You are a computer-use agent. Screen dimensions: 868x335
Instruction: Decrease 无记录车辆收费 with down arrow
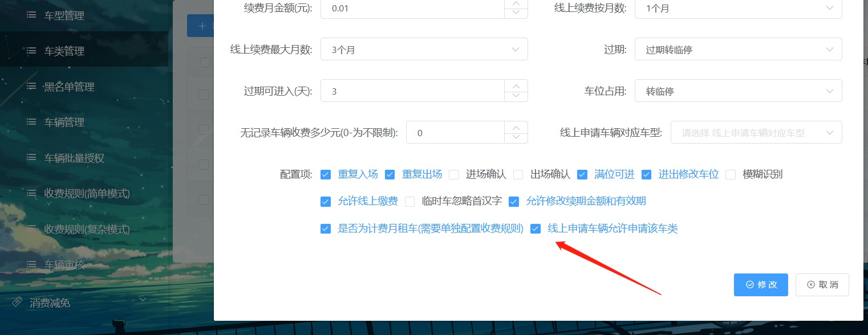(x=516, y=138)
